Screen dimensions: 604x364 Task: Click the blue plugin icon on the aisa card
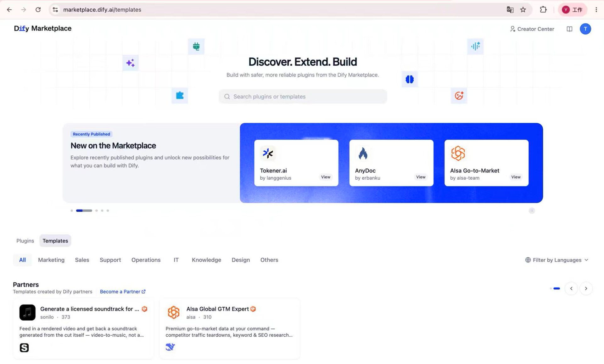(x=170, y=347)
